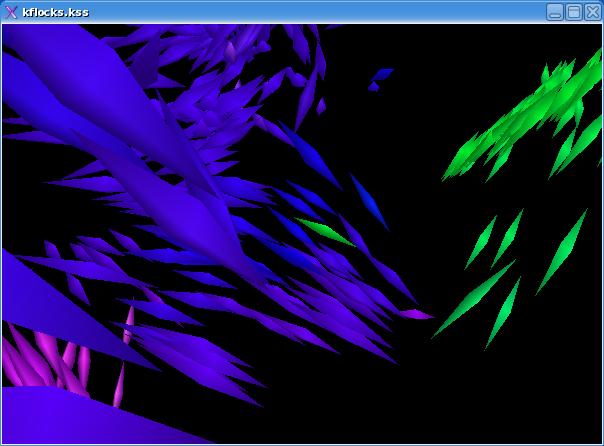Click the X11 icon in the title bar
The image size is (604, 446).
click(x=11, y=12)
